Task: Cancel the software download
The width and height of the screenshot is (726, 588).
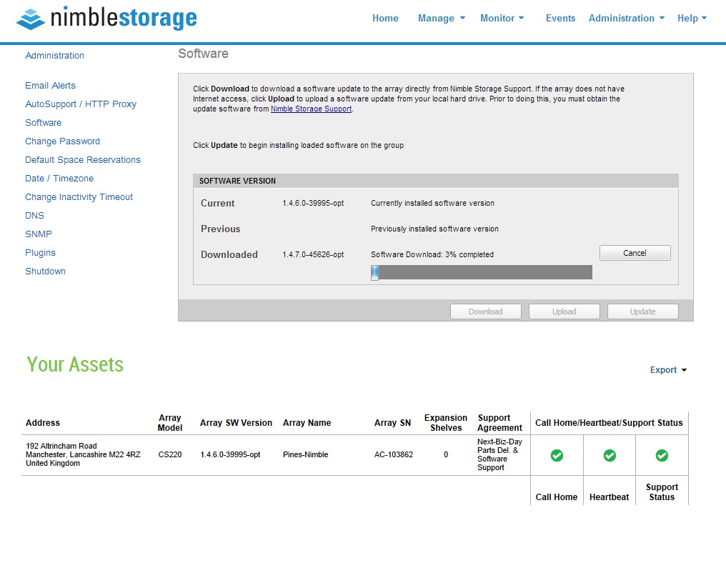Action: pos(635,253)
